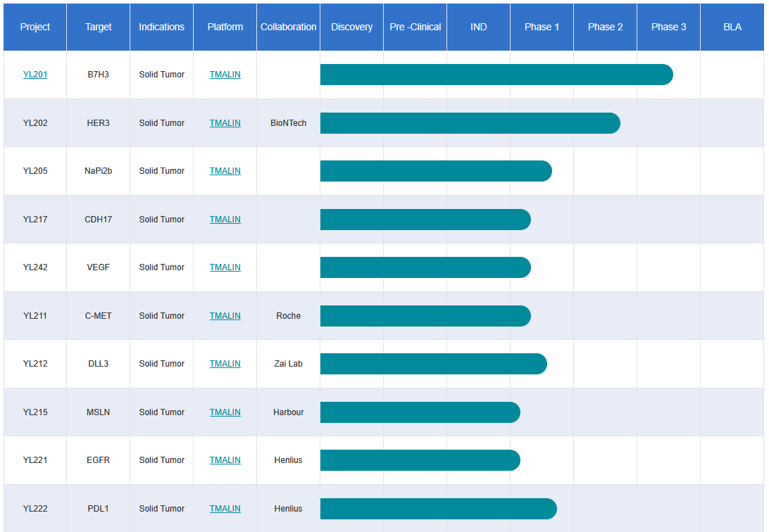Select the HER3 target cell

click(97, 122)
